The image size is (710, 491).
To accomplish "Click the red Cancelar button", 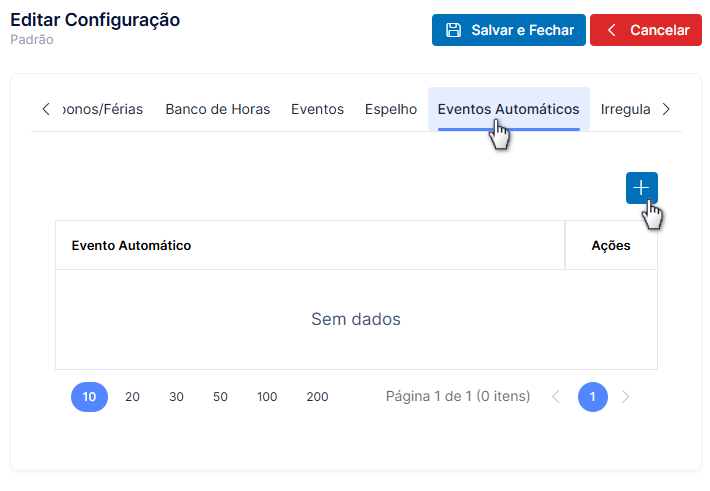I will [x=646, y=30].
